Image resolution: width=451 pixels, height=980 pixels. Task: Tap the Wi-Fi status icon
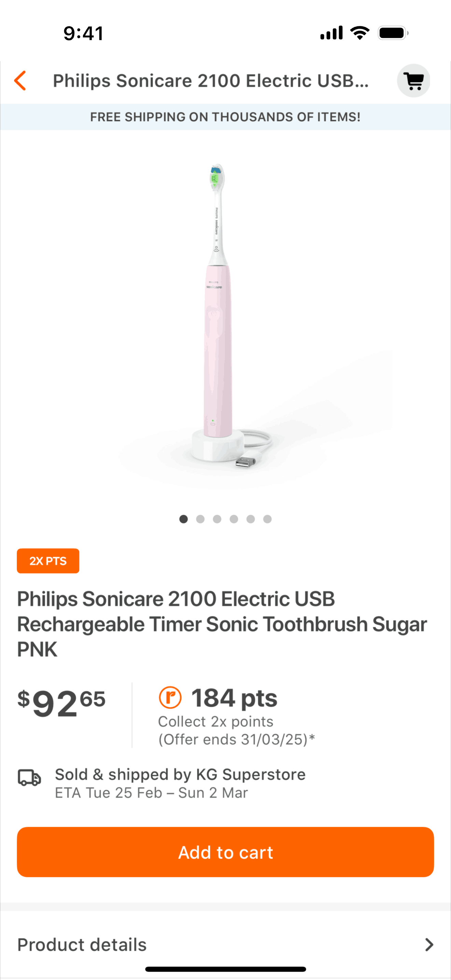(360, 33)
